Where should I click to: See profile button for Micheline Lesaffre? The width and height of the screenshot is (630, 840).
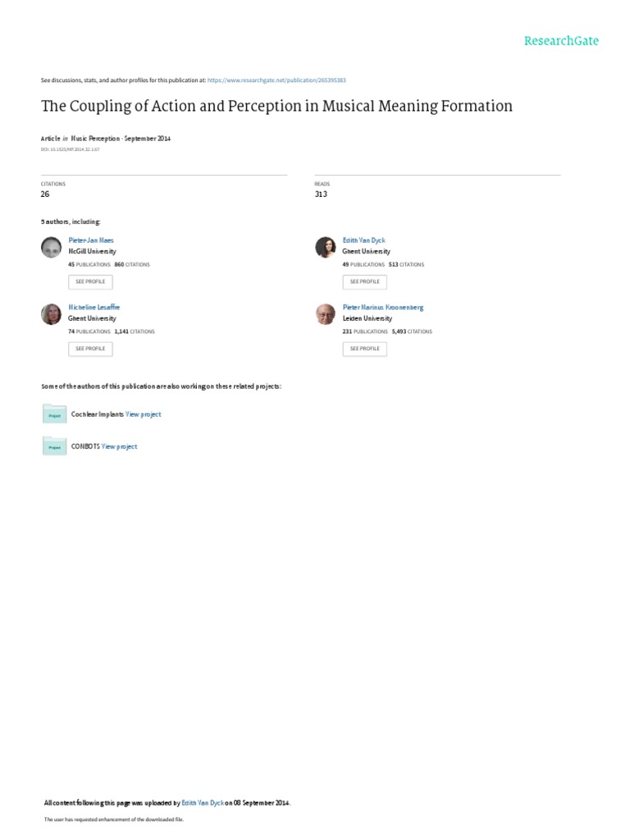coord(90,349)
